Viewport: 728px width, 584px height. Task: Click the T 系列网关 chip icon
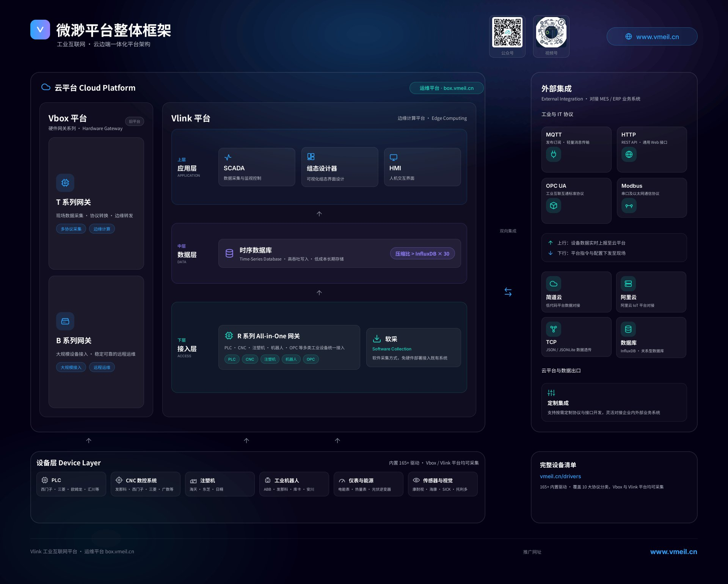(65, 183)
